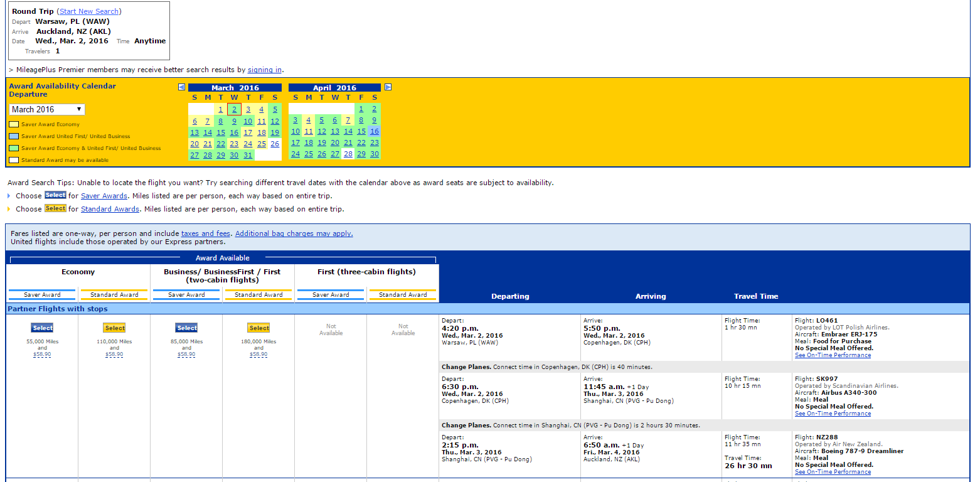The width and height of the screenshot is (980, 482).
Task: Click the Saver Award United First blue swatch
Action: click(14, 136)
